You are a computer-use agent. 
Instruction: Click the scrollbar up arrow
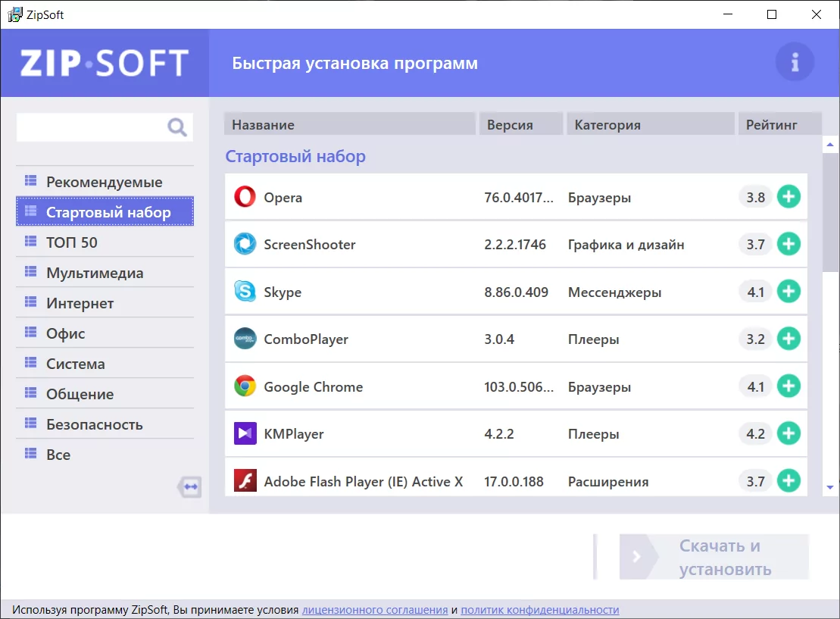[x=830, y=144]
